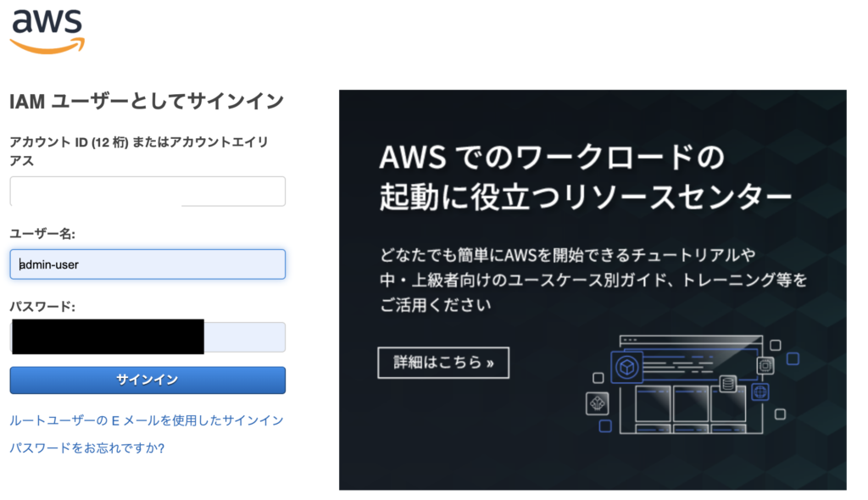Screen dimensions: 868x500
Task: Click the banner description paragraph
Action: tap(593, 280)
